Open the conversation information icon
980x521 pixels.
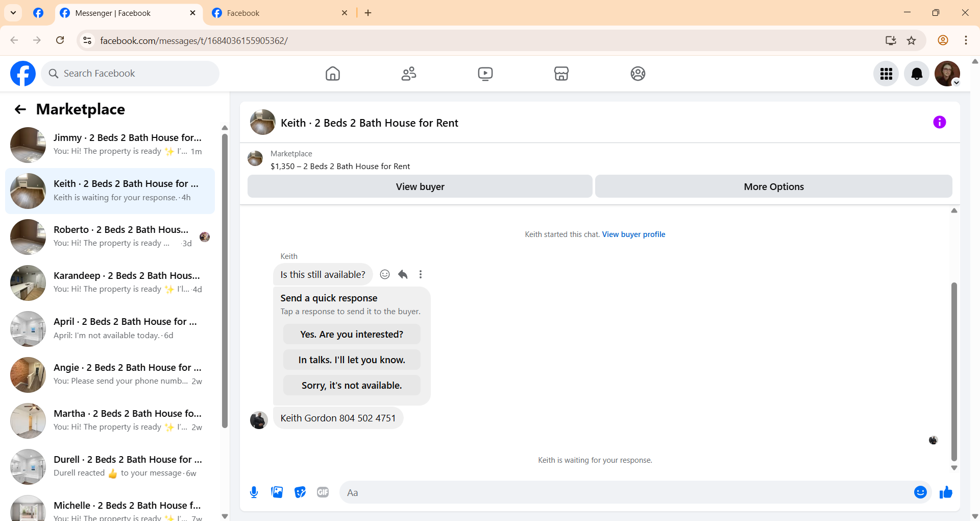point(940,122)
